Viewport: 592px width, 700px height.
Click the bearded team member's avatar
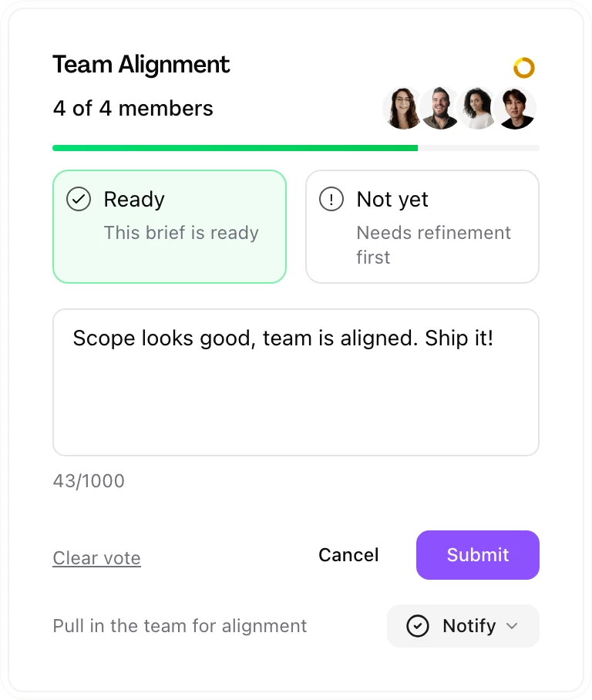(x=440, y=108)
